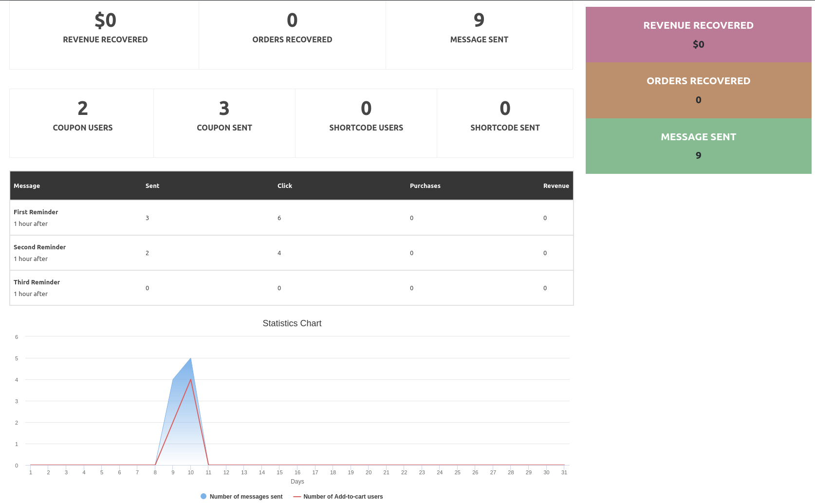Click the Message column header
This screenshot has width=815, height=504.
pyautogui.click(x=27, y=186)
